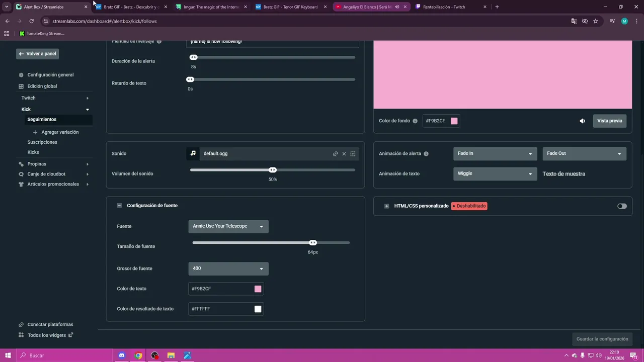644x362 pixels.
Task: Open the Wiggle text animation dropdown
Action: click(x=495, y=173)
